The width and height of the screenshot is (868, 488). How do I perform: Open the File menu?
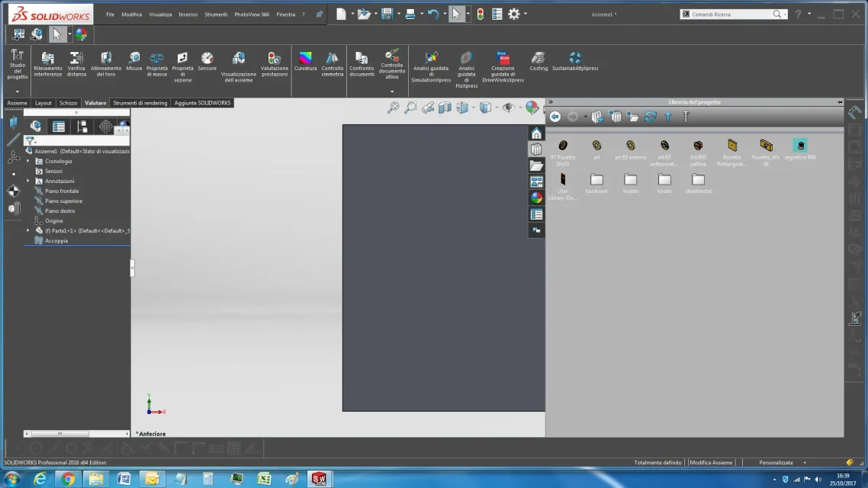pos(110,14)
